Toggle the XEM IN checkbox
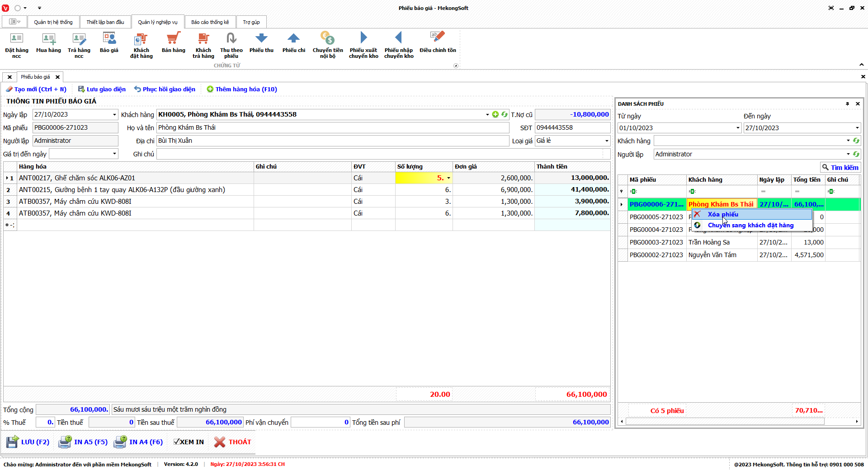Image resolution: width=868 pixels, height=470 pixels. 177,442
